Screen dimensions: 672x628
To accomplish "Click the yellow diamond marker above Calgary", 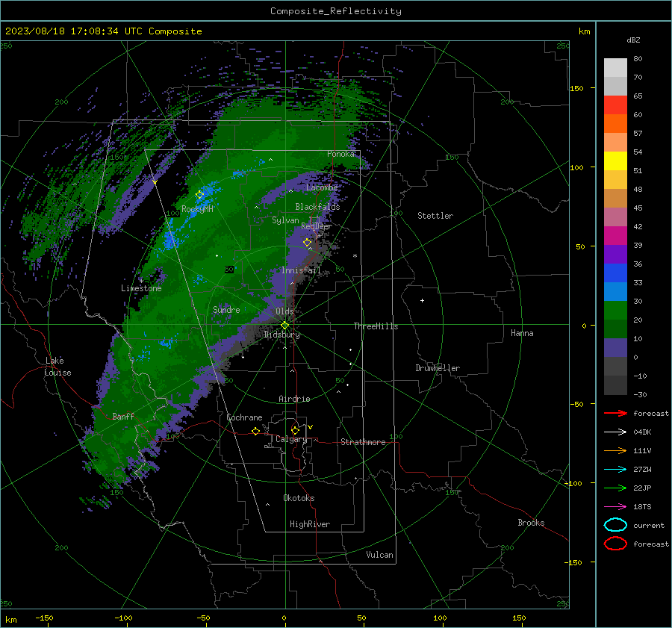I will click(x=295, y=430).
